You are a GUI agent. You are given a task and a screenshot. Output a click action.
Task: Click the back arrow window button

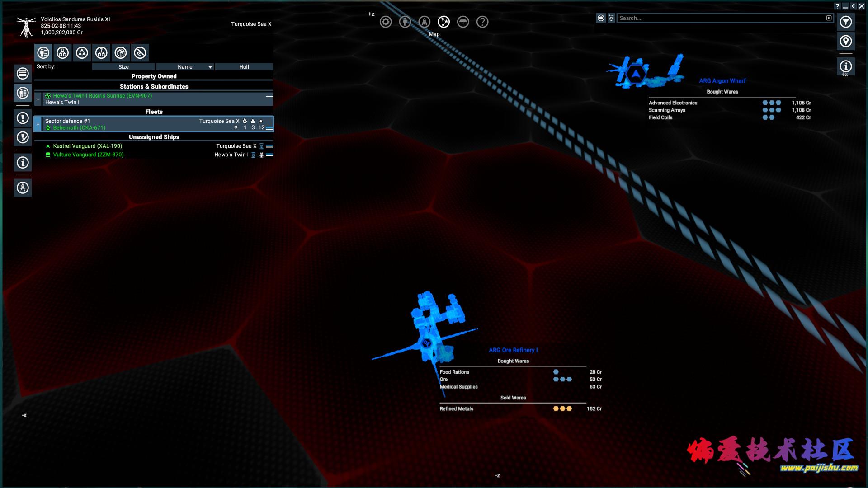tap(854, 6)
